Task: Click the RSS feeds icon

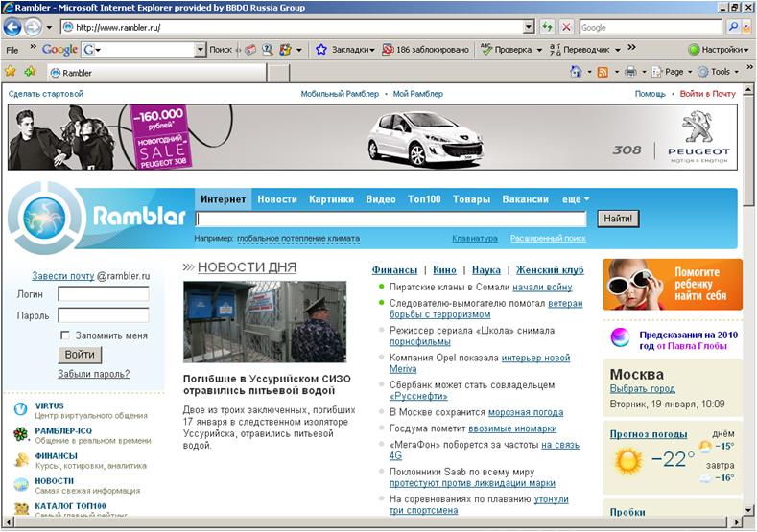Action: [603, 72]
